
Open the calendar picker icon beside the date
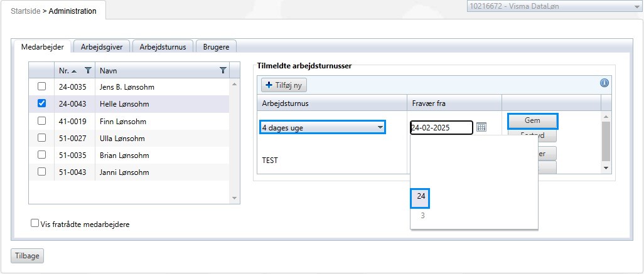coord(481,127)
